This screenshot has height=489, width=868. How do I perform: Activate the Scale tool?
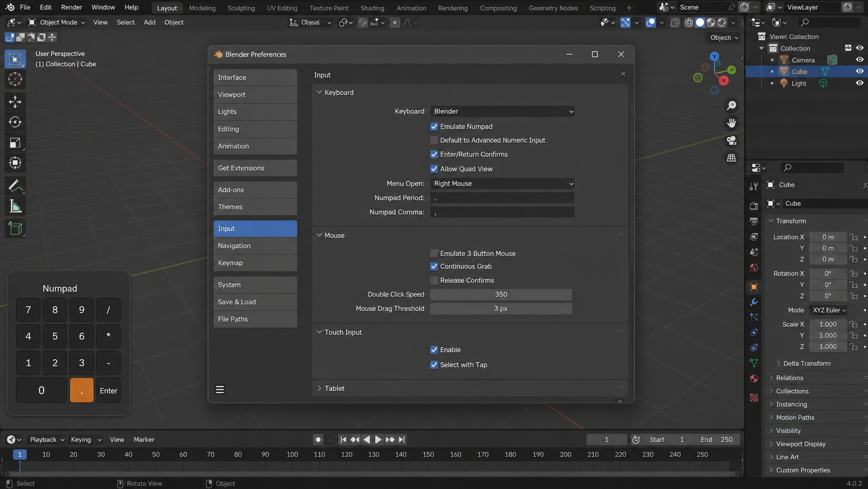tap(15, 143)
